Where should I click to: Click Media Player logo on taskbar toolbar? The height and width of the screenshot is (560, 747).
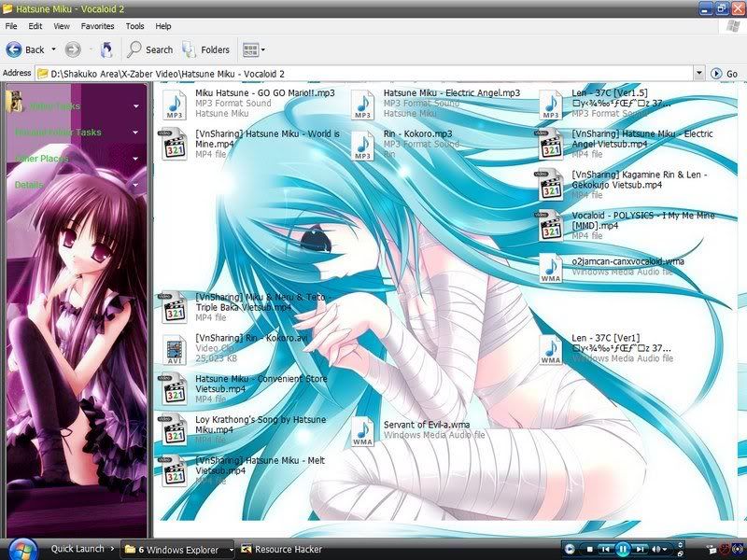[570, 549]
